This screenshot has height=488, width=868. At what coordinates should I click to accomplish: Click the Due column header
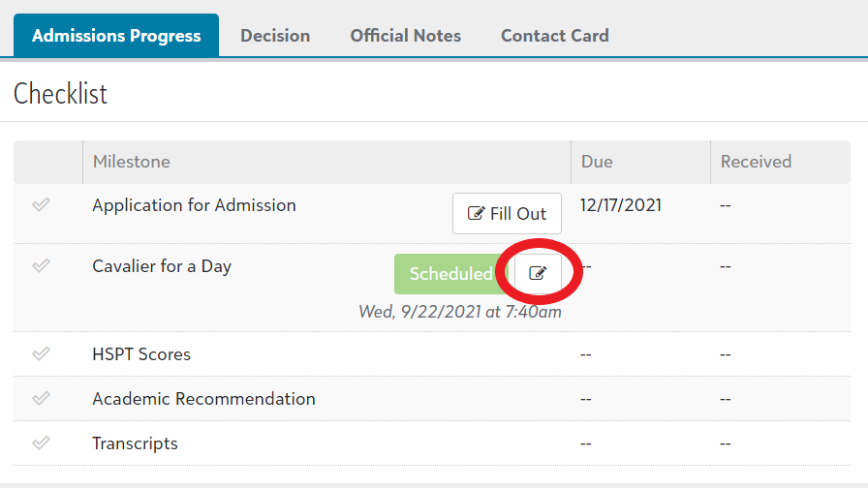597,162
